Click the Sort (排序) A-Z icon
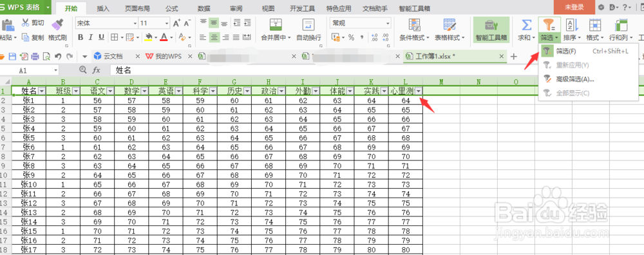 [572, 25]
